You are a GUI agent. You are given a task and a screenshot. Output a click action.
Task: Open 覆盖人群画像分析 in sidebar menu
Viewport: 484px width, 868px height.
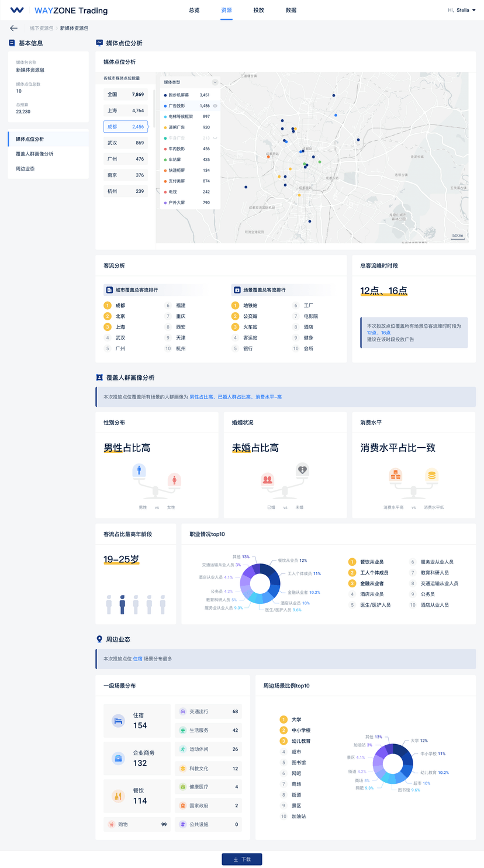[x=34, y=154]
